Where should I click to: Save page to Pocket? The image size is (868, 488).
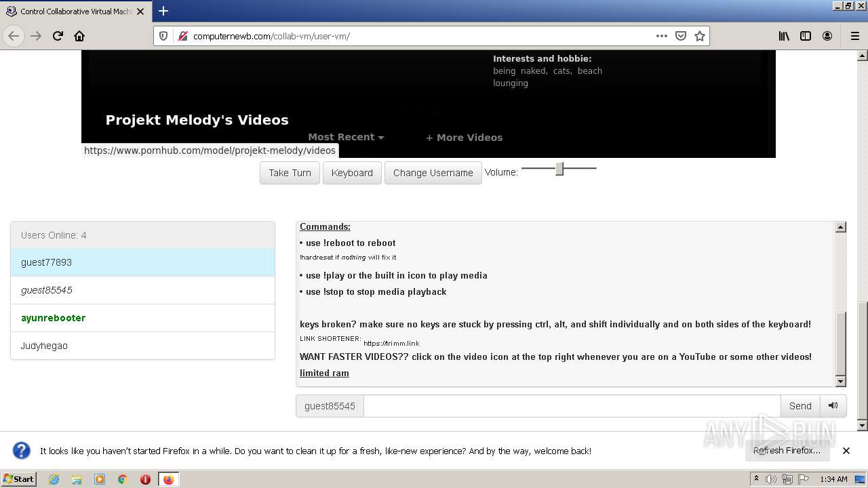click(x=681, y=36)
